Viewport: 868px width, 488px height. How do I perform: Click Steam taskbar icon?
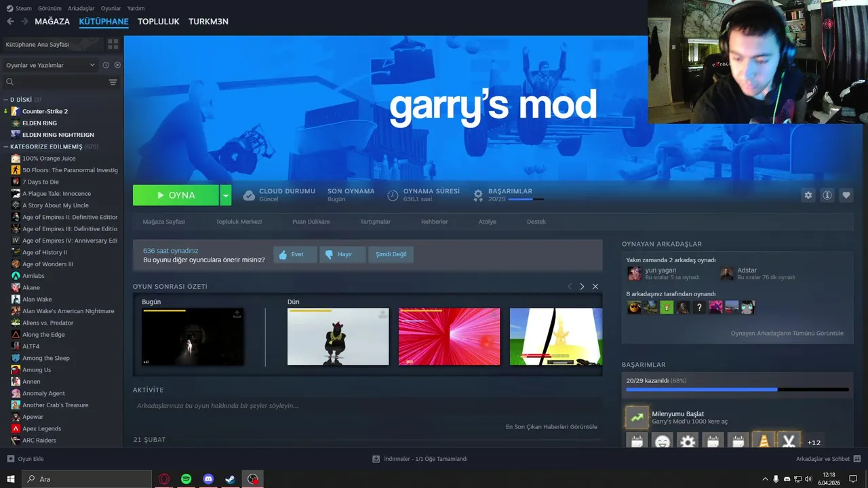[x=231, y=479]
